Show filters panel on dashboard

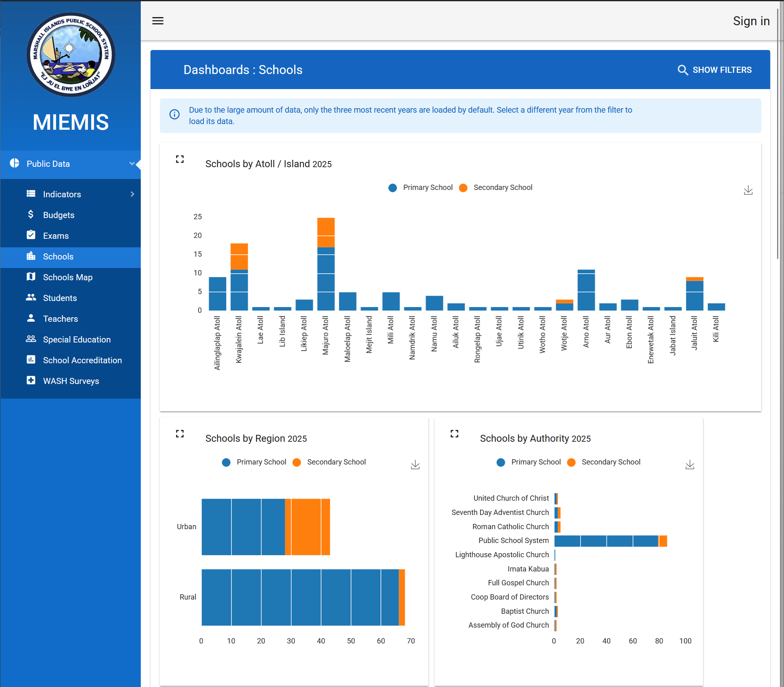pos(715,70)
